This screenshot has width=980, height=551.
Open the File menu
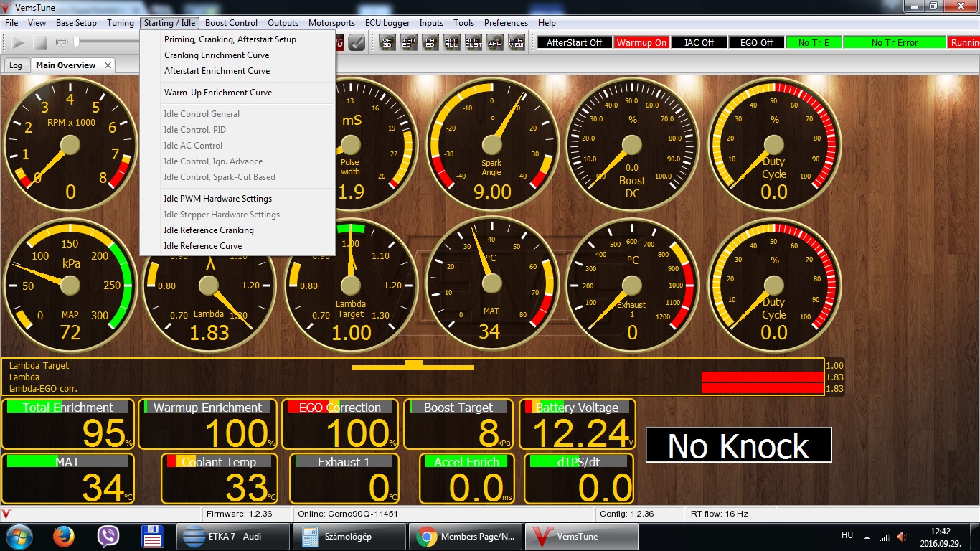click(x=11, y=23)
